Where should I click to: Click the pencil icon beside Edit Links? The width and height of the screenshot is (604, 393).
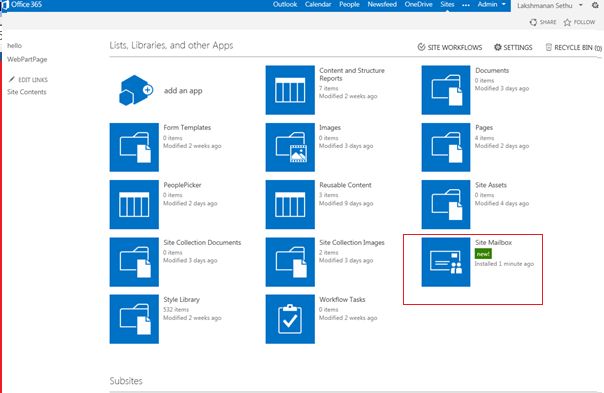coord(12,79)
